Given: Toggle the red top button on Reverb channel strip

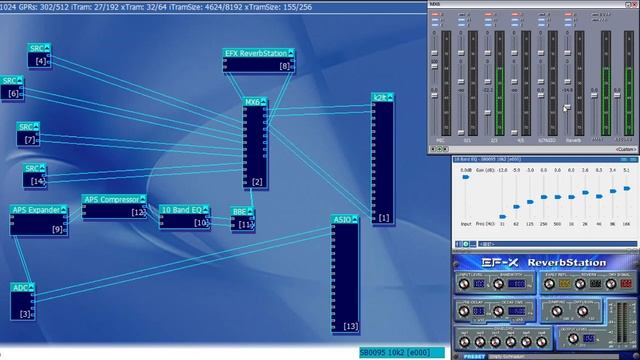Looking at the screenshot, I should point(568,14).
